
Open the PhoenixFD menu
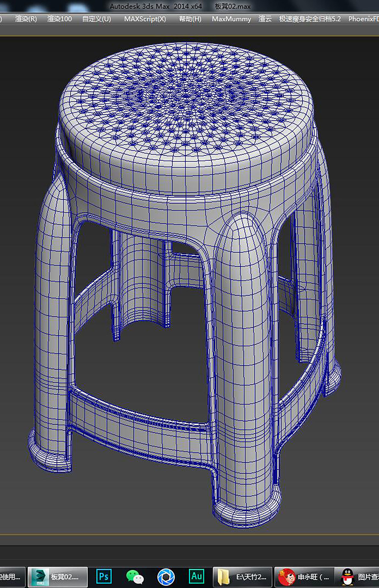pos(363,19)
